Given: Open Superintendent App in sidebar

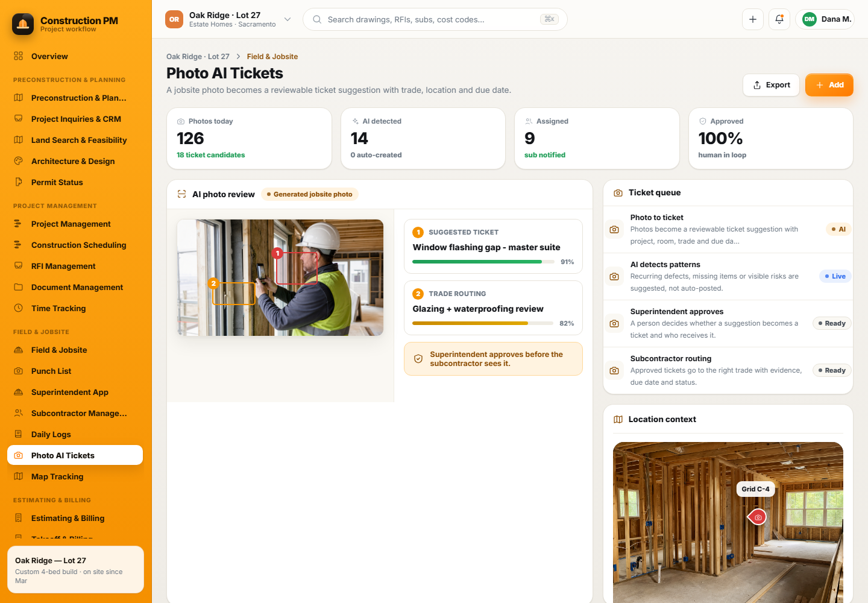Looking at the screenshot, I should click(x=75, y=392).
